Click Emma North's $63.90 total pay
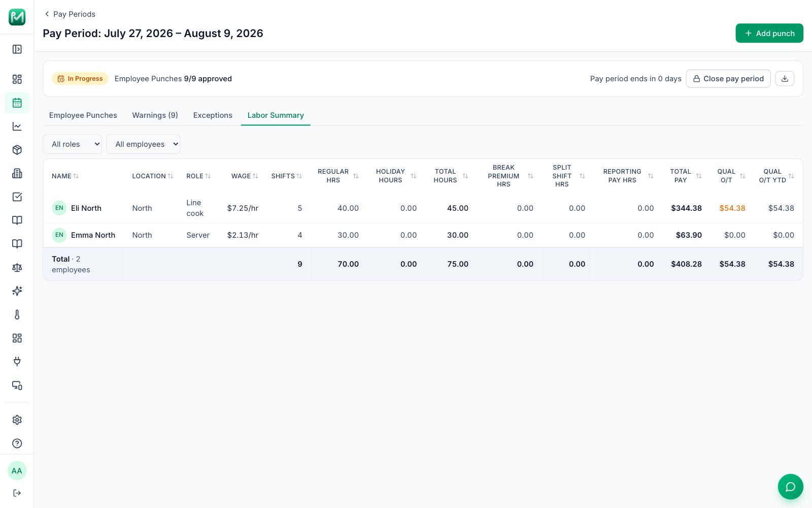Screen dimensions: 812x508 (689, 235)
